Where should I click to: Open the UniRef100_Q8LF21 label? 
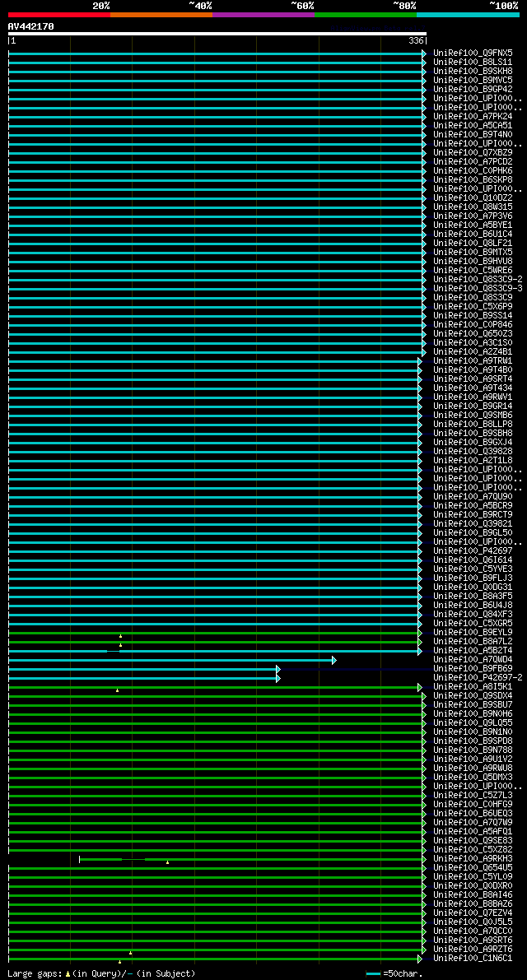[473, 243]
